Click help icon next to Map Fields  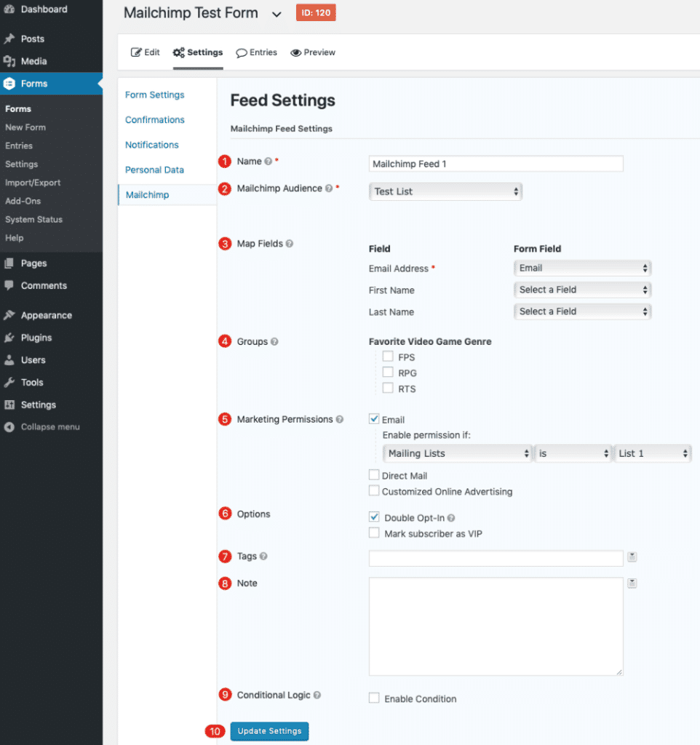(290, 244)
